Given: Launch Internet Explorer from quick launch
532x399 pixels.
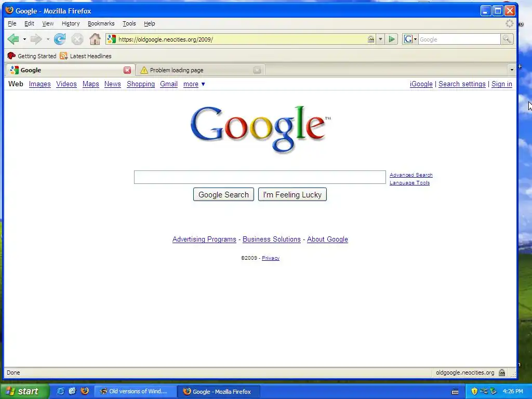Looking at the screenshot, I should 60,391.
